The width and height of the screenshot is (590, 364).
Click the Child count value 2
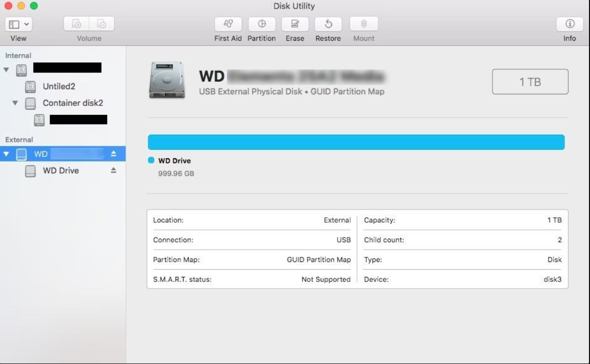(x=559, y=240)
